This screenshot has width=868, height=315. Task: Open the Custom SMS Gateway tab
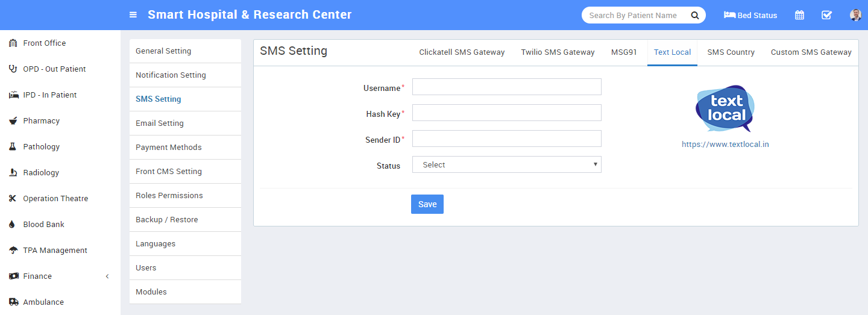pos(811,52)
